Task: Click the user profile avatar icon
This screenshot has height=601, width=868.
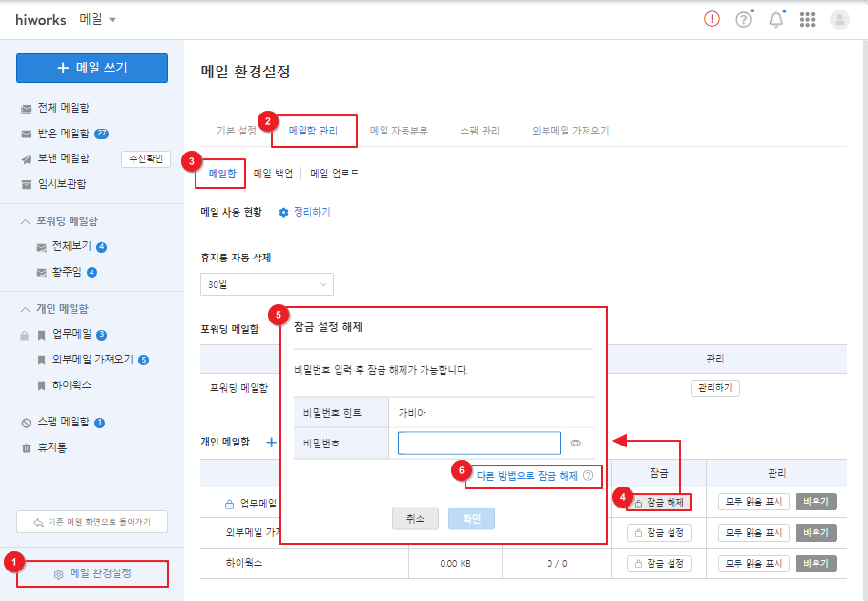Action: [839, 20]
